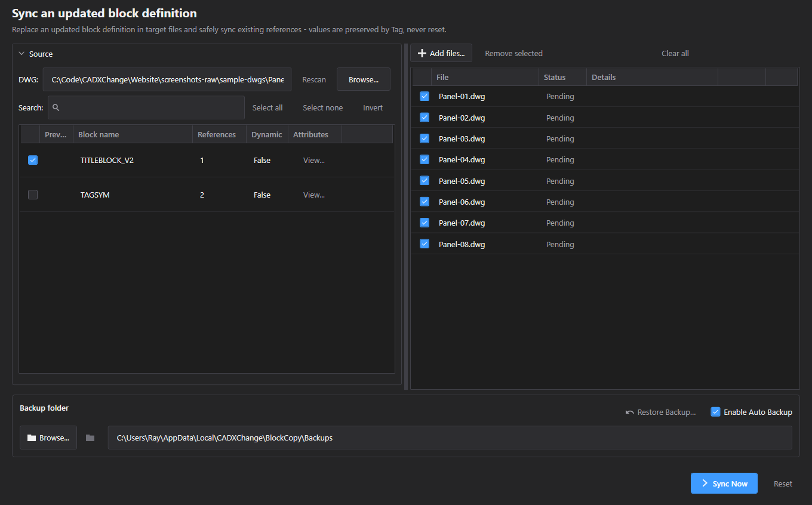The height and width of the screenshot is (505, 812).
Task: Uncheck Panel-03.dwg checkbox
Action: click(425, 138)
